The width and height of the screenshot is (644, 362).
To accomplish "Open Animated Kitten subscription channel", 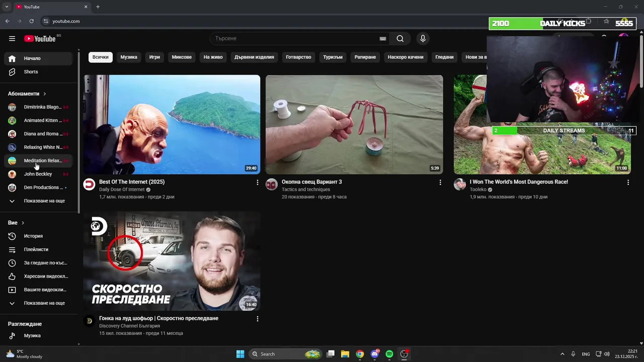I will pyautogui.click(x=38, y=121).
